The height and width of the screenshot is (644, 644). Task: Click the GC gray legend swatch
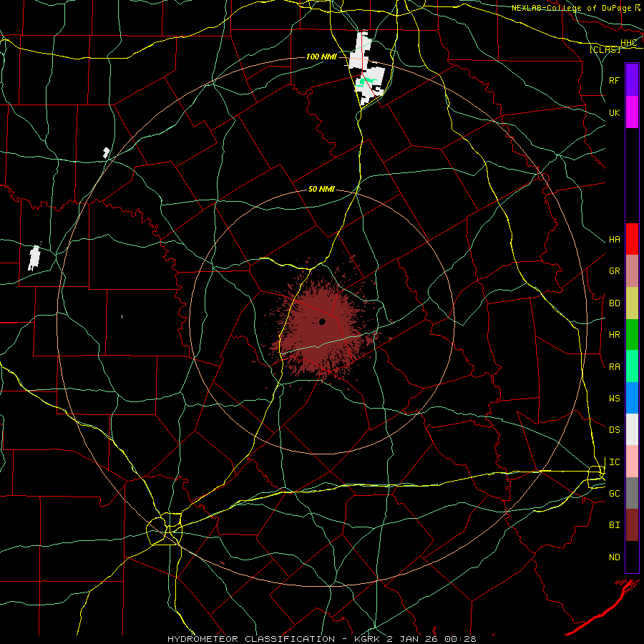[632, 493]
